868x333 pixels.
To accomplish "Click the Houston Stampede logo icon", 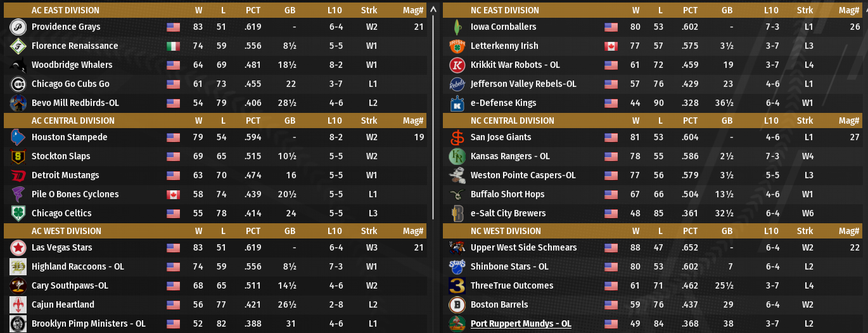I will point(18,138).
